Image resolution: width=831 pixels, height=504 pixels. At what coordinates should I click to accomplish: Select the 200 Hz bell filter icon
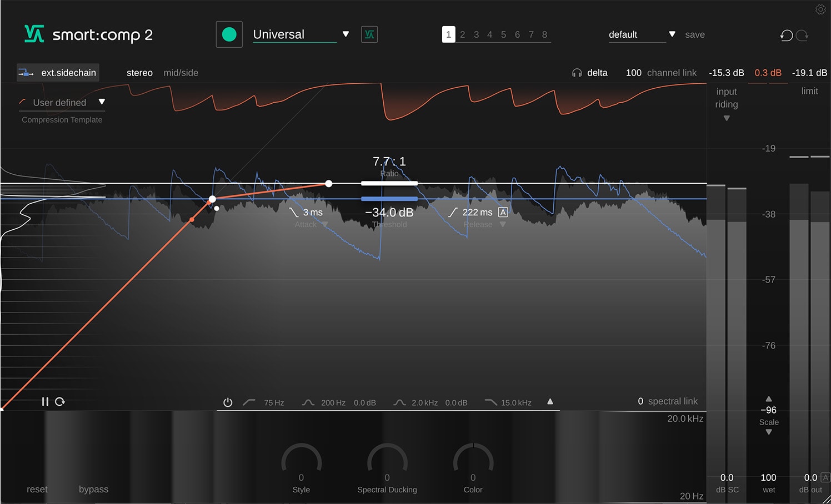[x=308, y=402]
